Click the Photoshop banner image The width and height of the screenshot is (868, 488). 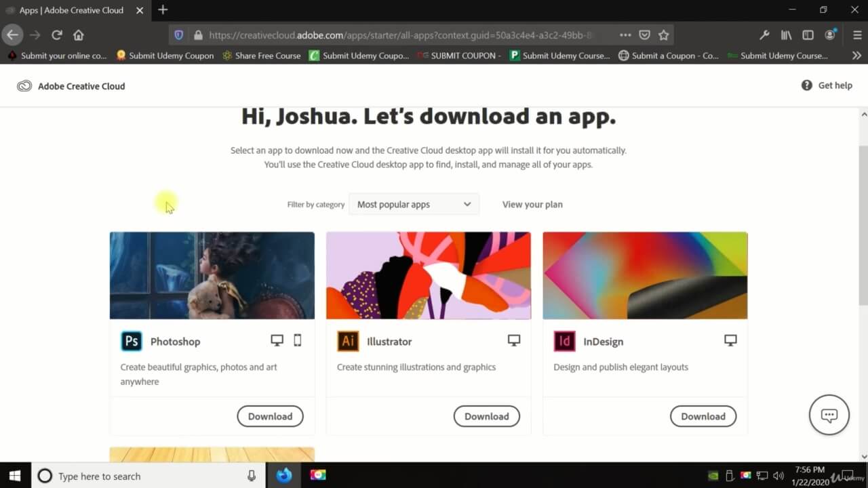click(212, 275)
